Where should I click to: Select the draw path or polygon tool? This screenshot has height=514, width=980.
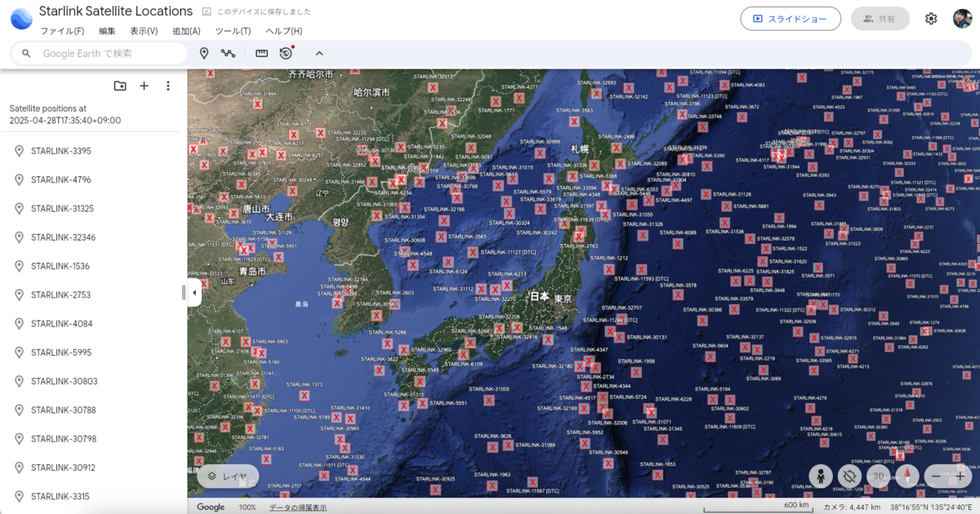pyautogui.click(x=228, y=53)
